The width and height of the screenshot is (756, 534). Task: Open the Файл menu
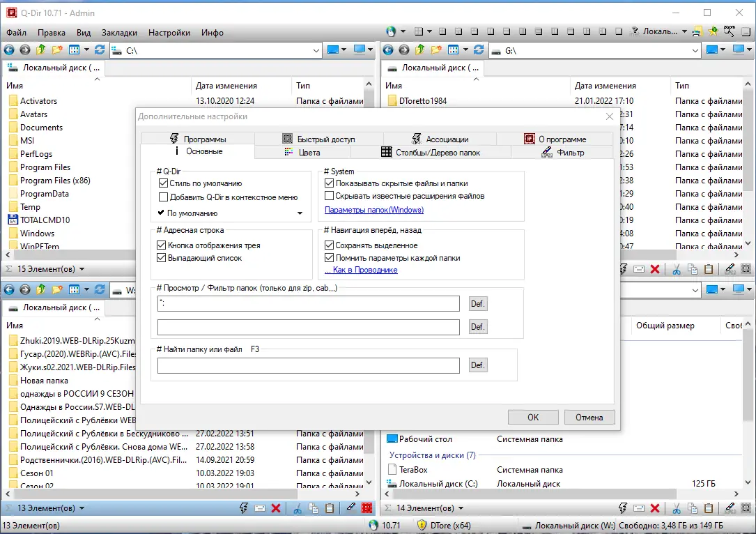click(17, 32)
